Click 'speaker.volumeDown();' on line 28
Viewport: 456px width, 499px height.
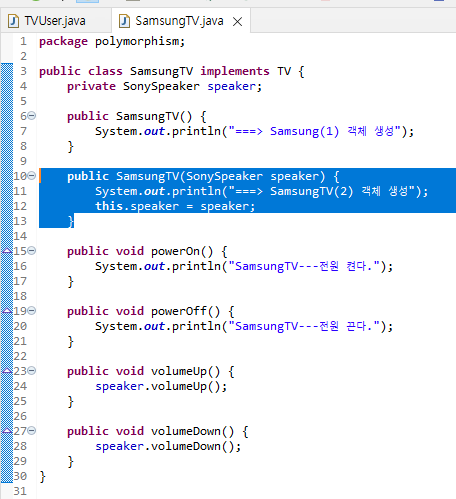tap(168, 446)
